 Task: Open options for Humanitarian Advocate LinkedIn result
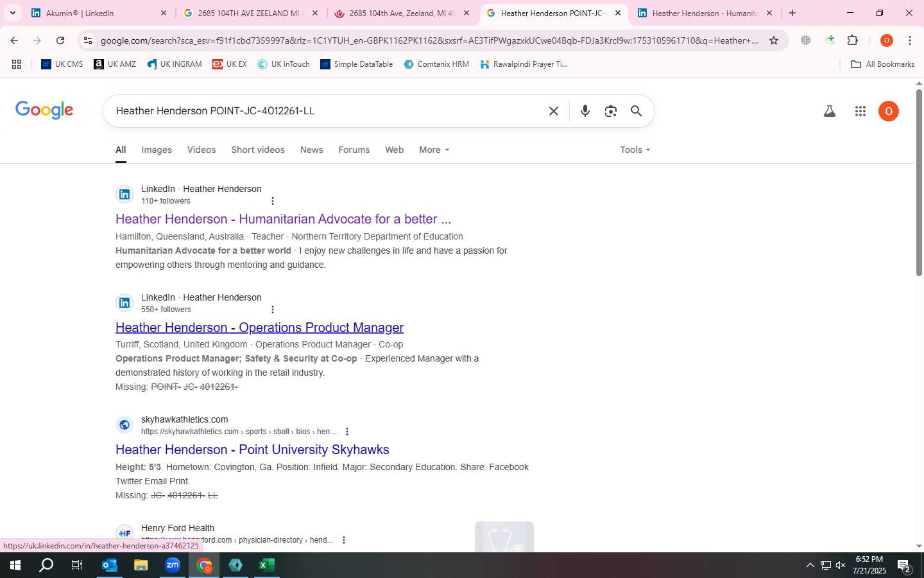pos(273,201)
